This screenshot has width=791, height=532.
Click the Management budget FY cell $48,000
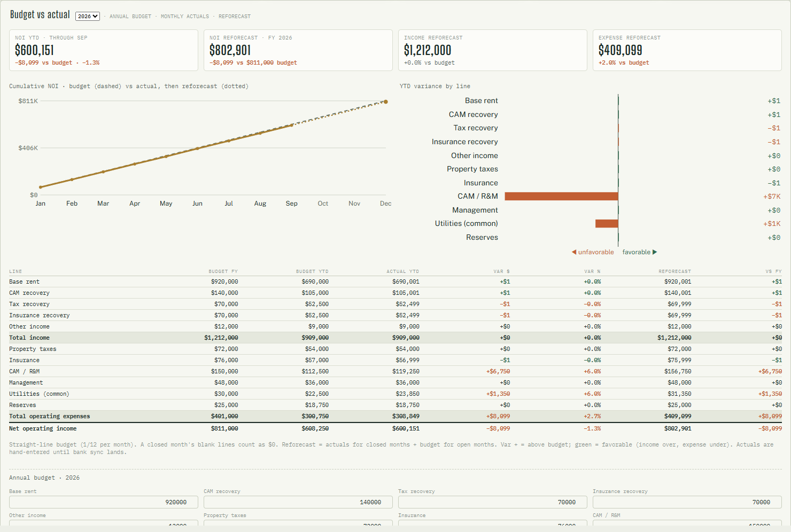[226, 382]
